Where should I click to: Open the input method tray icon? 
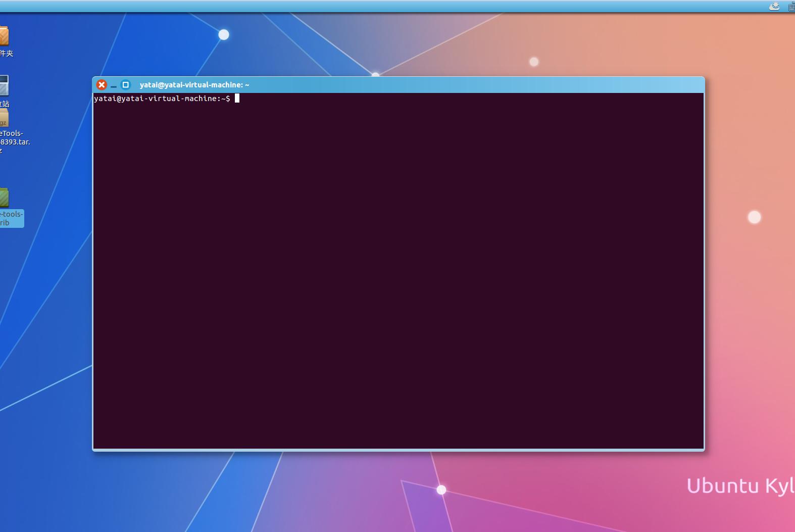774,6
